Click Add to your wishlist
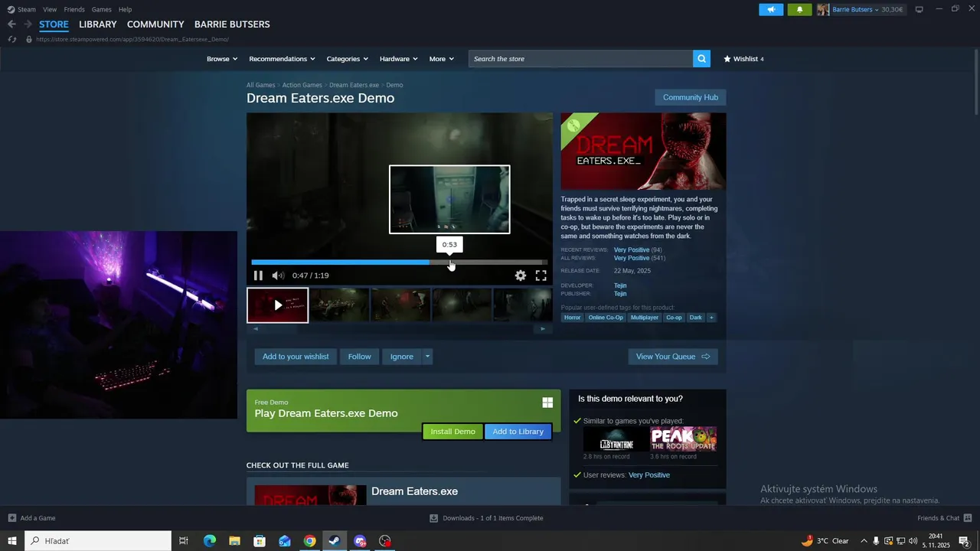 coord(296,357)
